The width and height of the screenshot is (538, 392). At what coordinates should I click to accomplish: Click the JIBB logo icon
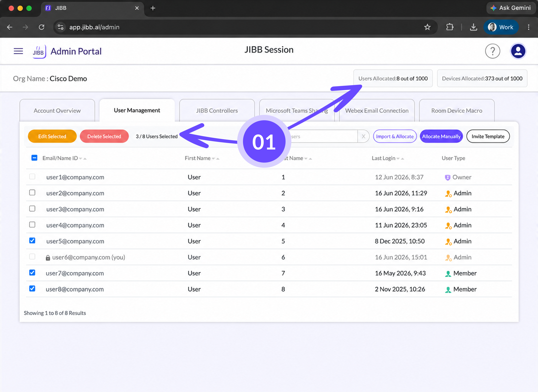[39, 51]
